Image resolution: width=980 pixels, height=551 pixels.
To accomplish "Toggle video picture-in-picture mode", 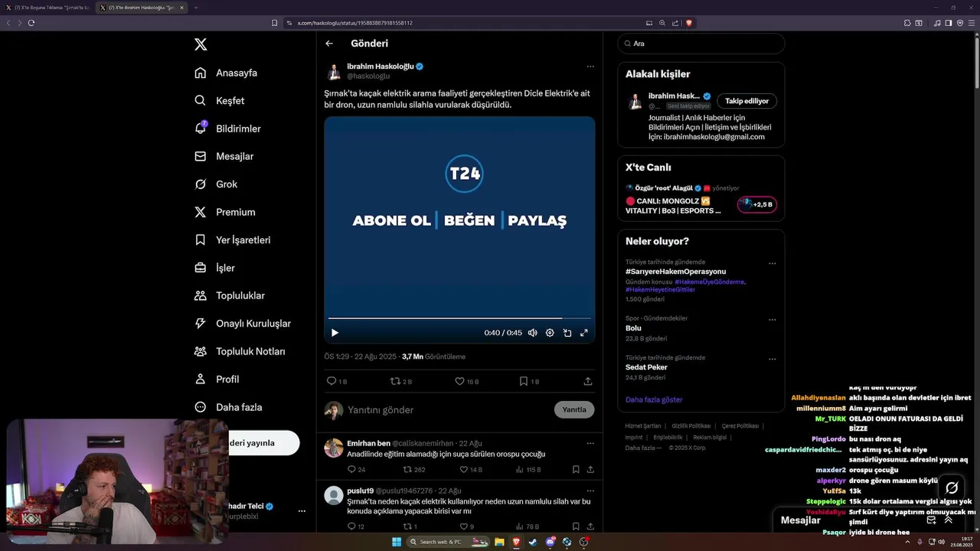I will pyautogui.click(x=567, y=333).
